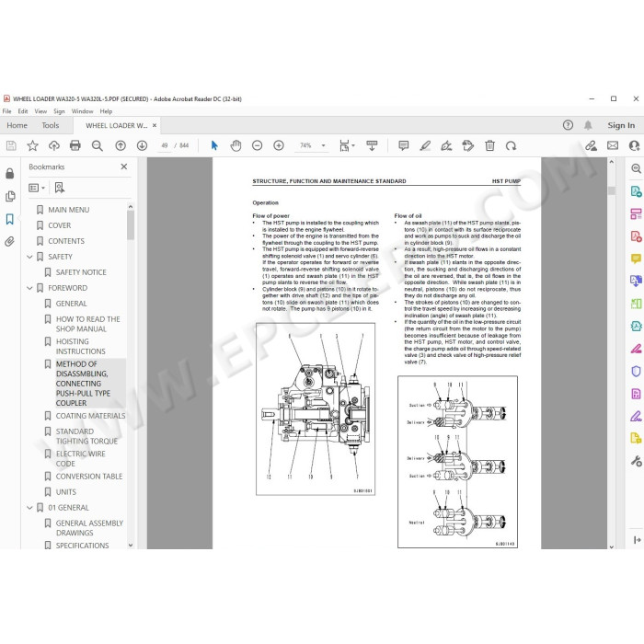Screen dimensions: 644x644
Task: Select the highlight text pen tool
Action: tap(425, 145)
